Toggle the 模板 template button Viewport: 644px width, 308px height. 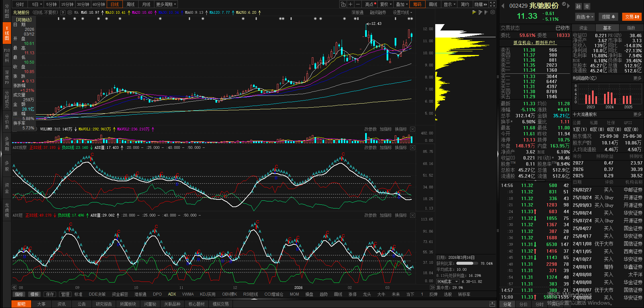[x=35, y=294]
